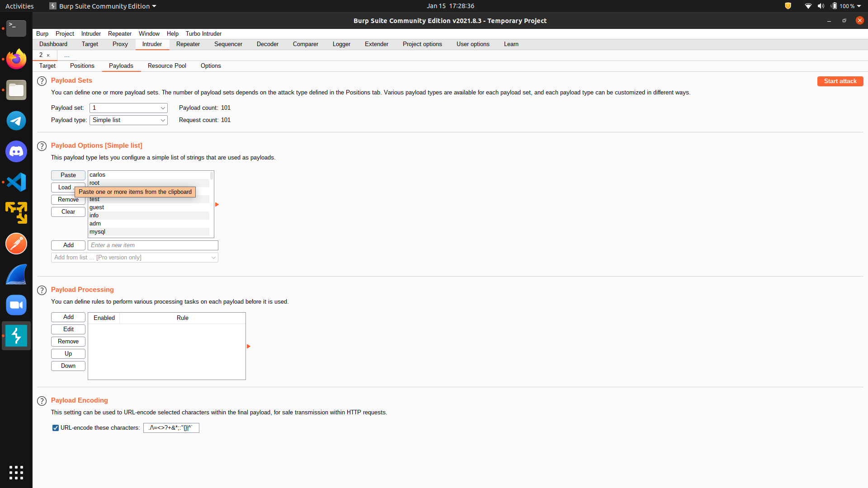Open the Terminal from the dock
868x488 pixels.
[x=16, y=28]
